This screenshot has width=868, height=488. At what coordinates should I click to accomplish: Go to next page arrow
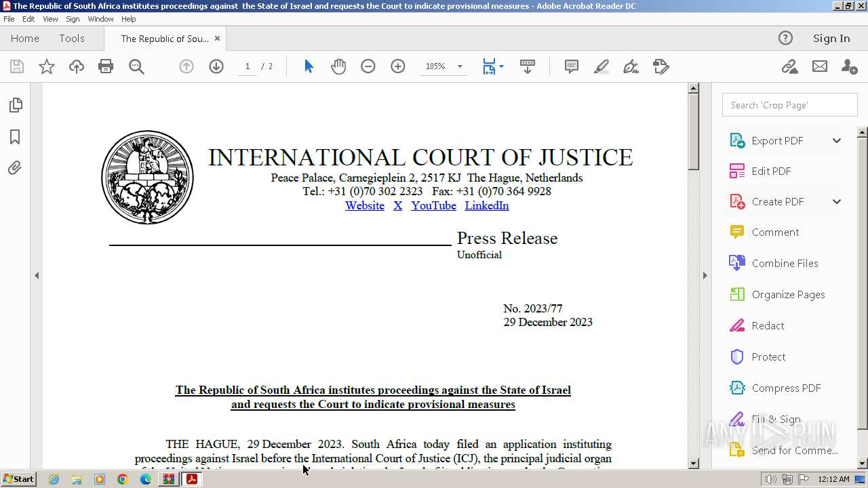point(216,66)
